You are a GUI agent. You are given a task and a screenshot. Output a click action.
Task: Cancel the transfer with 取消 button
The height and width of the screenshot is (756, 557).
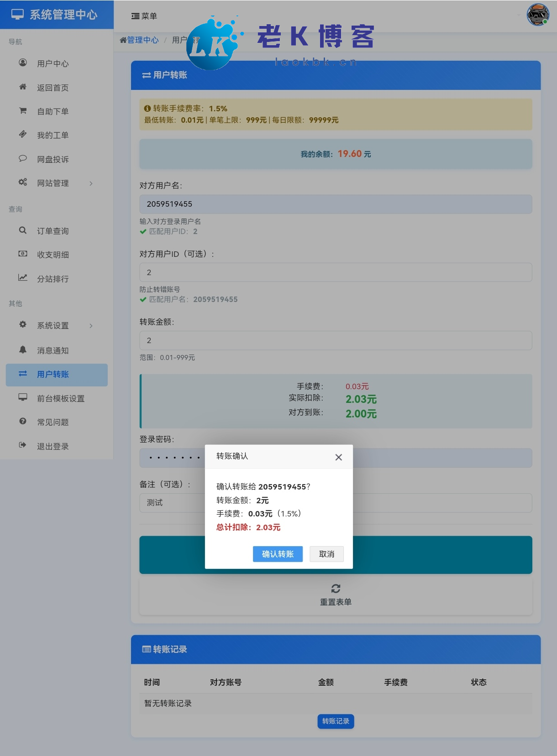pyautogui.click(x=326, y=554)
